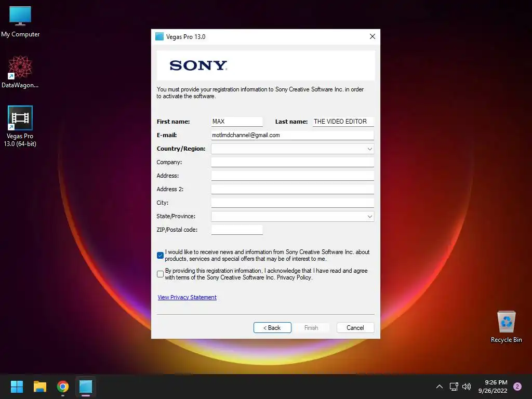Open the notification count badge
This screenshot has width=532, height=399.
click(517, 387)
